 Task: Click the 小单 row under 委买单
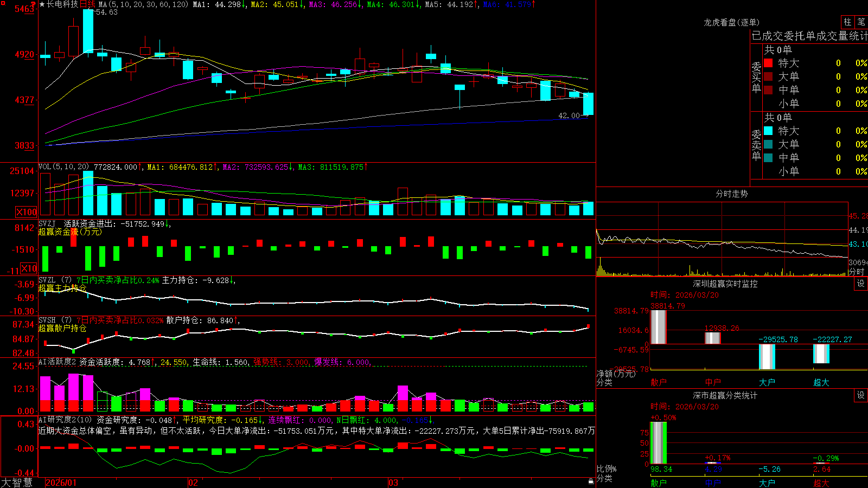pos(815,104)
